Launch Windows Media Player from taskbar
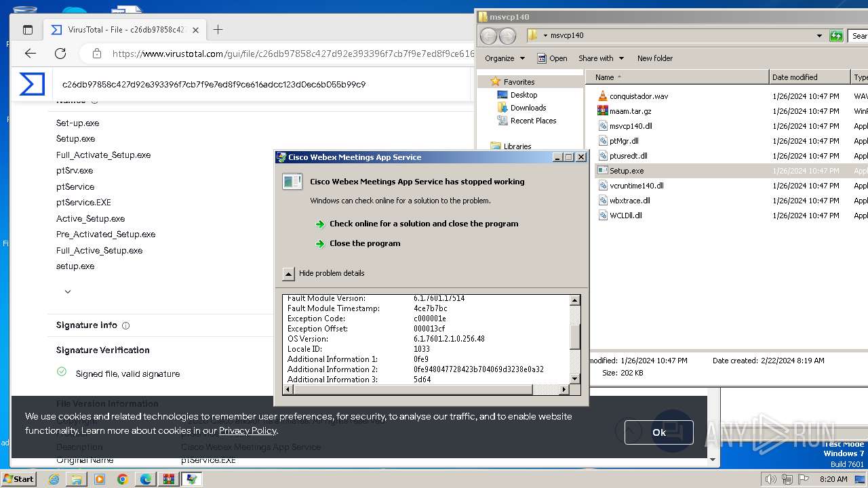Screen dimensions: 868x488 click(100, 479)
